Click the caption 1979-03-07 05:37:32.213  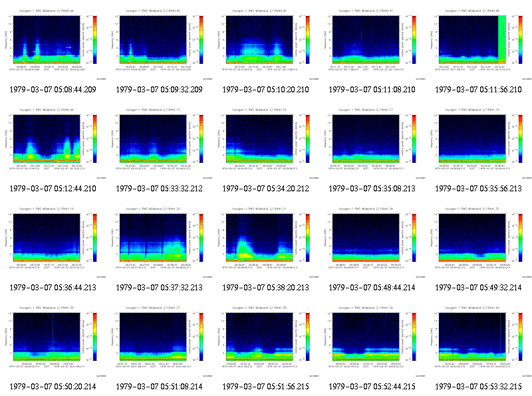click(x=159, y=288)
